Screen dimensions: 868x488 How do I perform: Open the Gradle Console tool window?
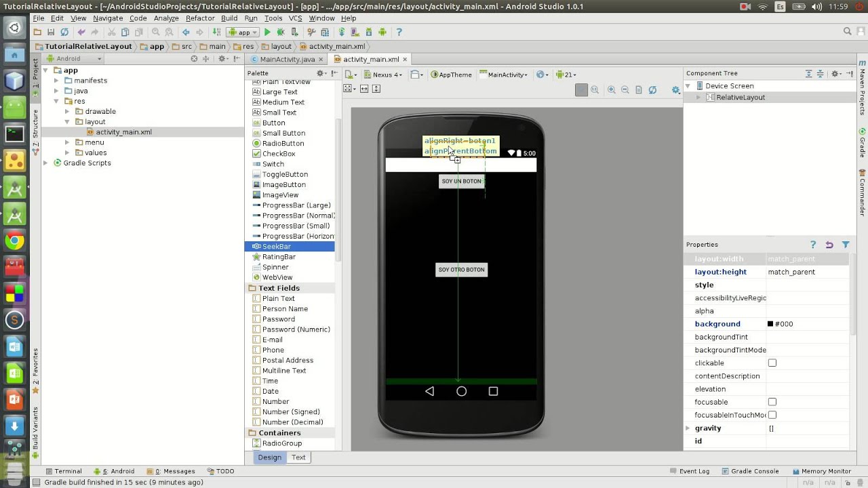[x=750, y=471]
